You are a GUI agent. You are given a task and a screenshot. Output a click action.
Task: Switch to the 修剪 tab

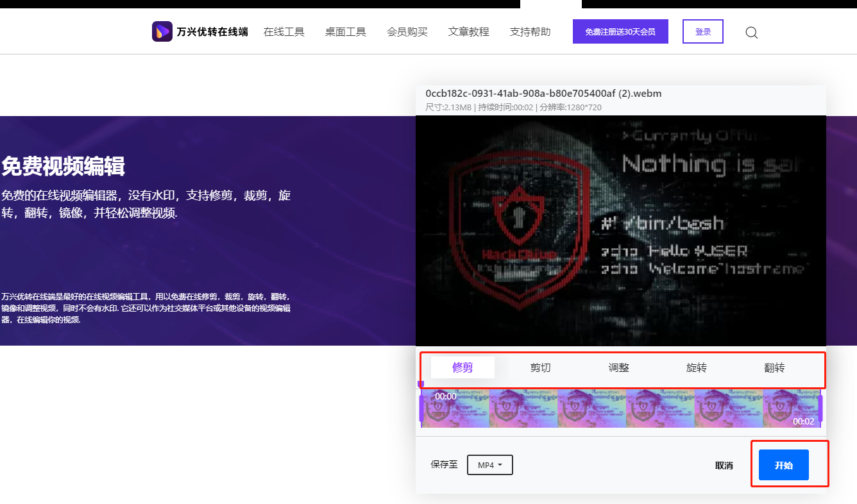(462, 367)
